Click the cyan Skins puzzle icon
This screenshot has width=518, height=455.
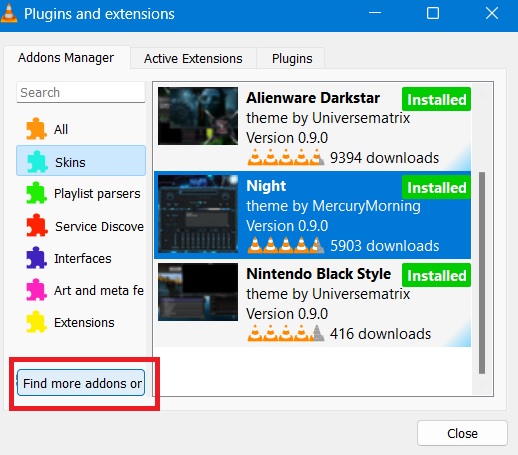coord(37,162)
